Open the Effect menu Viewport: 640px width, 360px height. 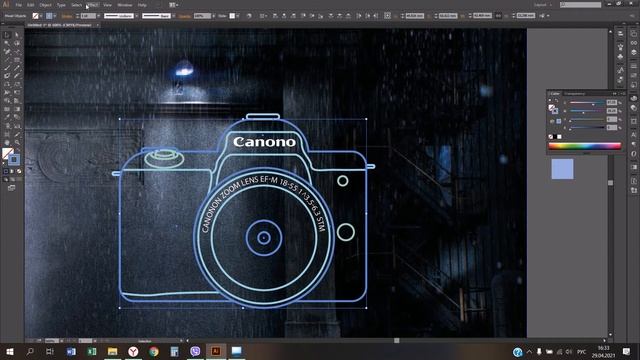coord(92,5)
